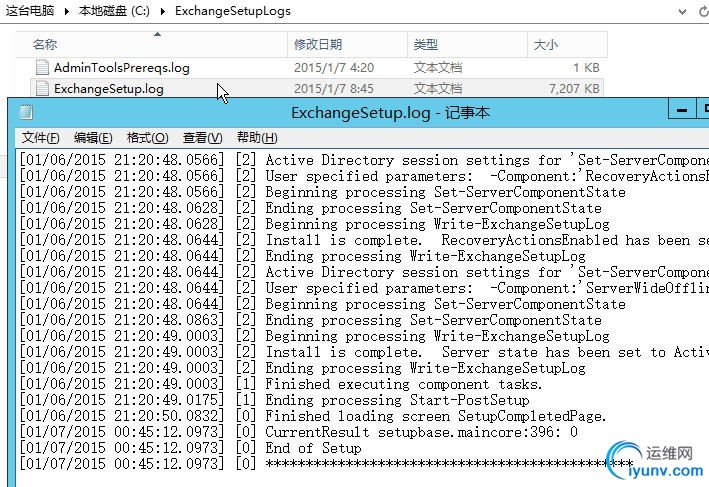
Task: Click the line 'Finished executing component tasks.'
Action: [404, 384]
